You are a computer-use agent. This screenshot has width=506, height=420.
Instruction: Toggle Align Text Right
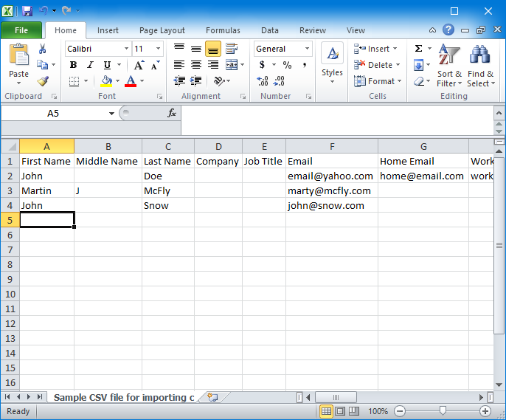pos(213,65)
